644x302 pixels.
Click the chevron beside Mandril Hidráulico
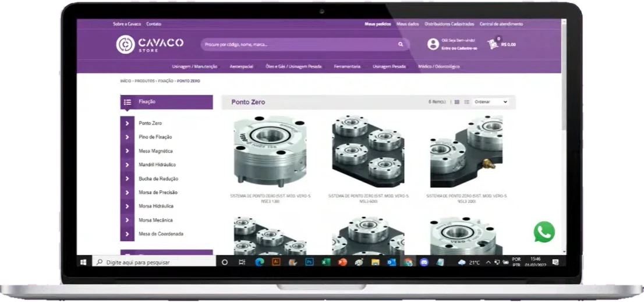pos(128,165)
